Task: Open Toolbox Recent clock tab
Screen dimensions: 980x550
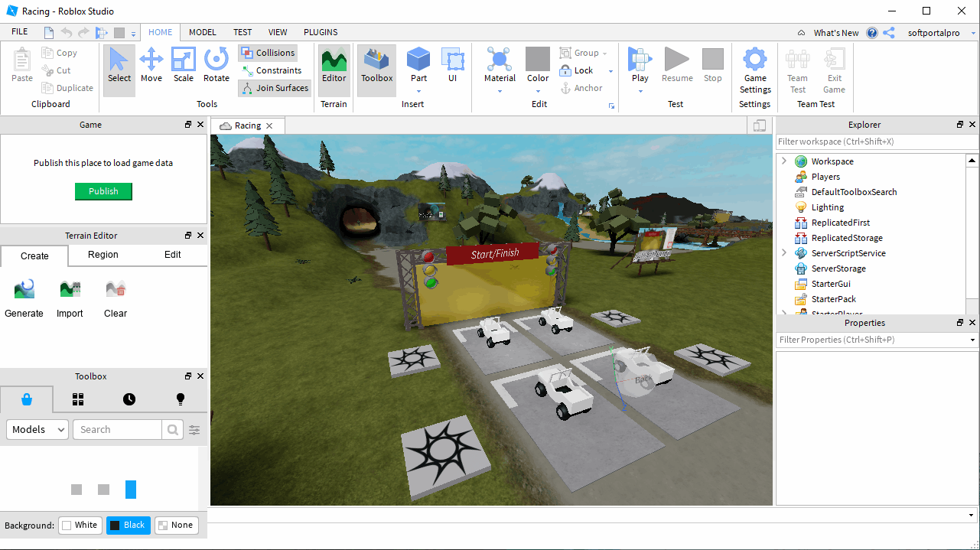Action: point(129,399)
